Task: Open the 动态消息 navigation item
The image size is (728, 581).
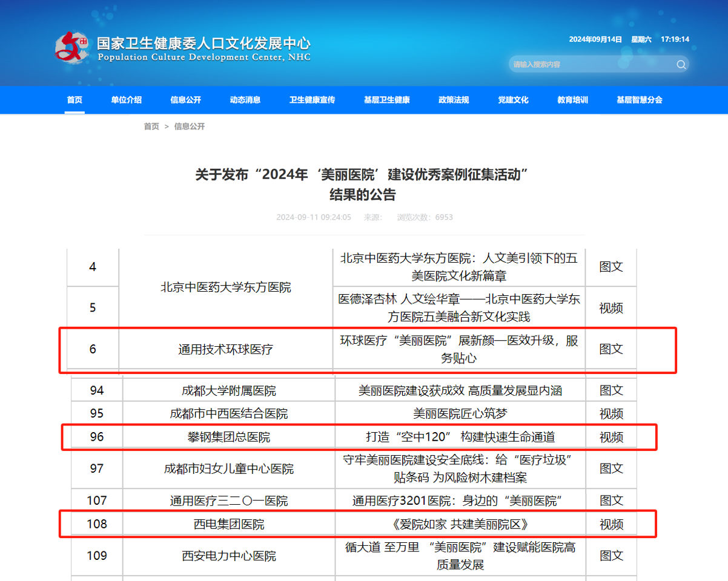Action: [245, 100]
